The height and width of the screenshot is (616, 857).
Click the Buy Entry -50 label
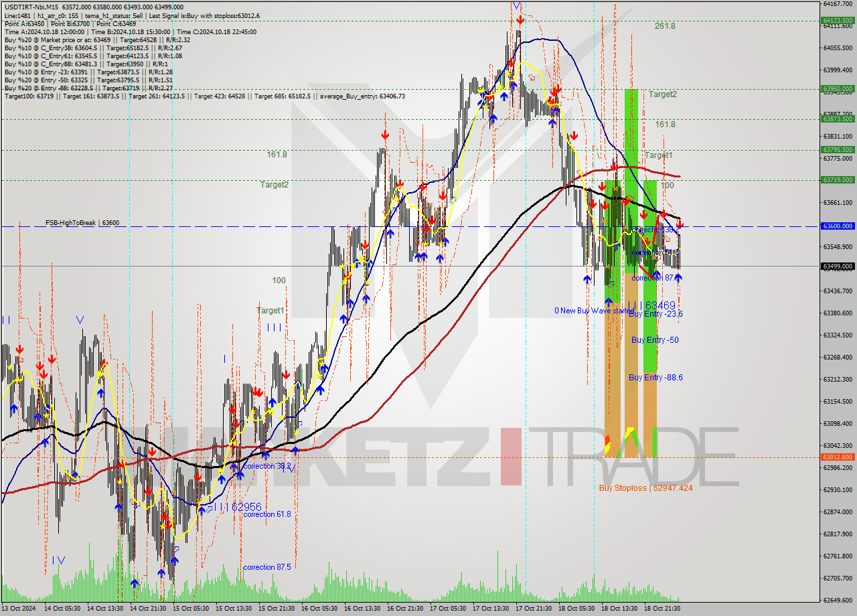click(655, 340)
